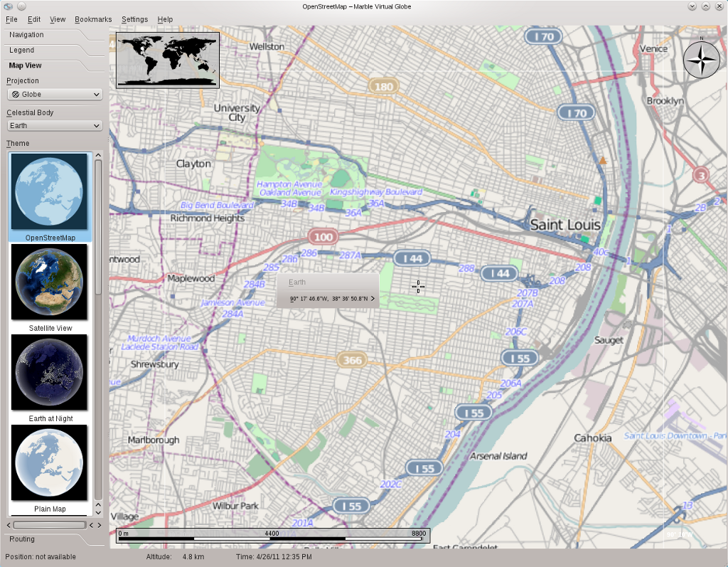This screenshot has height=567, width=728.
Task: Open the Projection Globe dropdown
Action: point(55,95)
